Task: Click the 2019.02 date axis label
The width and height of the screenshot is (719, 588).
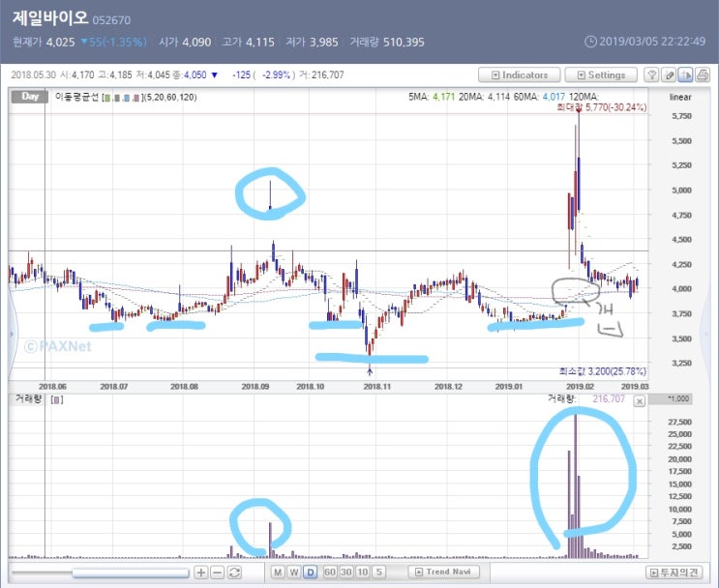Action: point(580,386)
